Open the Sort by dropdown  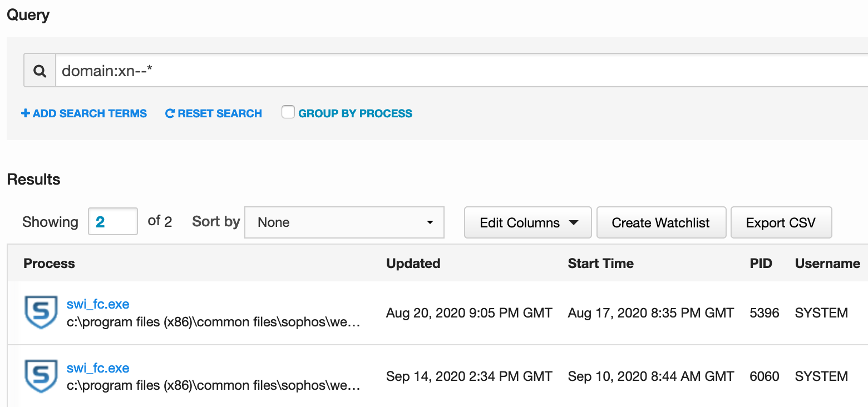click(344, 222)
